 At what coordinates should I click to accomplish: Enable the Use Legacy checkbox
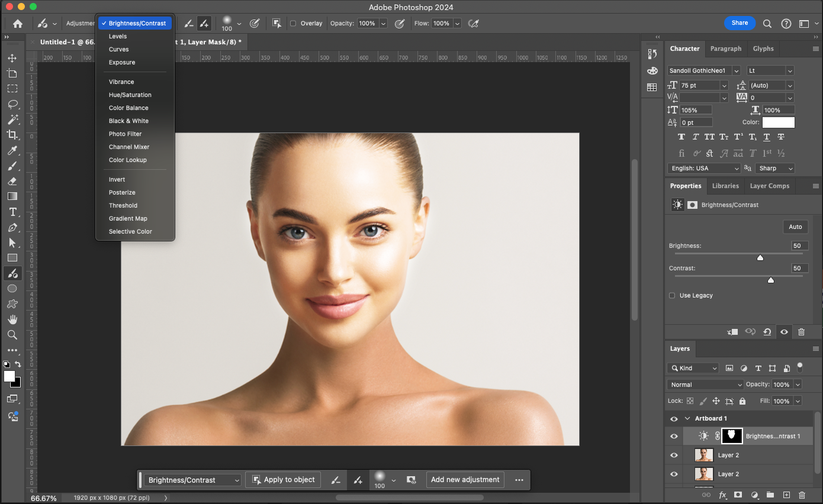point(672,295)
